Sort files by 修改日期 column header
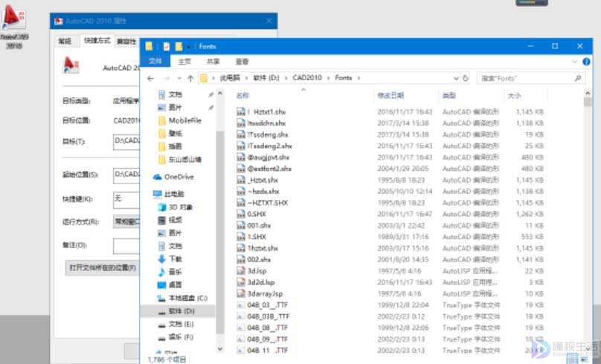 391,95
